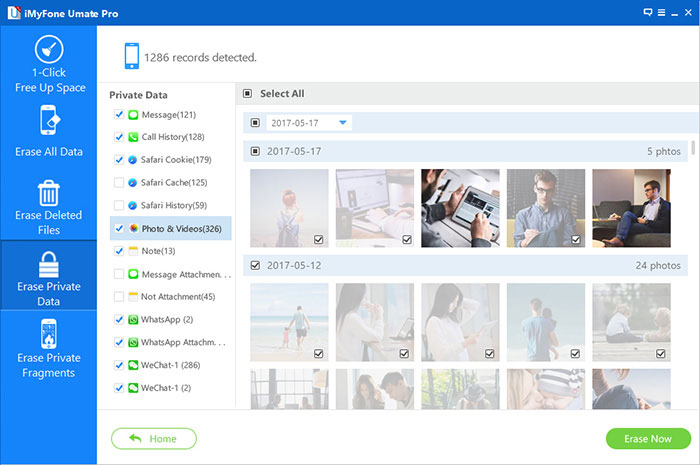This screenshot has height=465, width=700.
Task: Open 1-Click Free Up Space broom icon
Action: pyautogui.click(x=48, y=49)
